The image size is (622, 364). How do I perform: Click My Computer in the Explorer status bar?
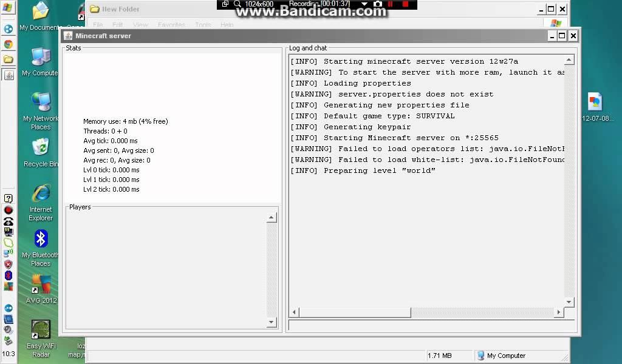pos(501,356)
